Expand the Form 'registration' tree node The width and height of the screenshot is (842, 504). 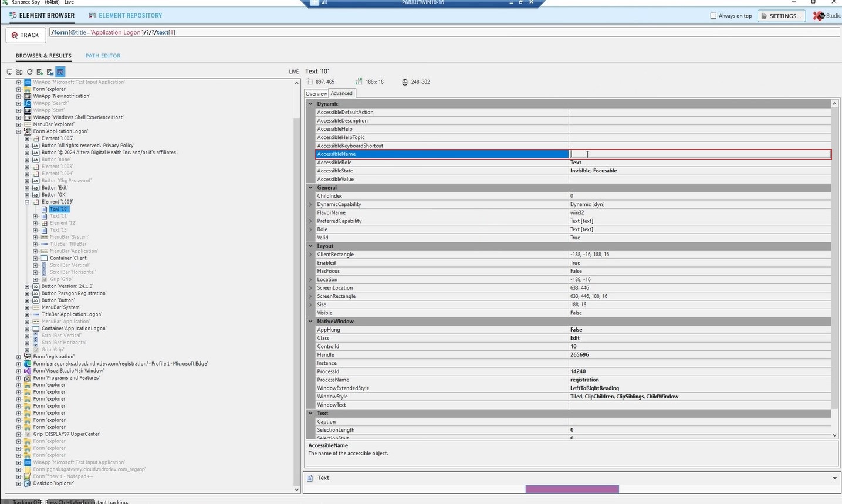coord(19,357)
